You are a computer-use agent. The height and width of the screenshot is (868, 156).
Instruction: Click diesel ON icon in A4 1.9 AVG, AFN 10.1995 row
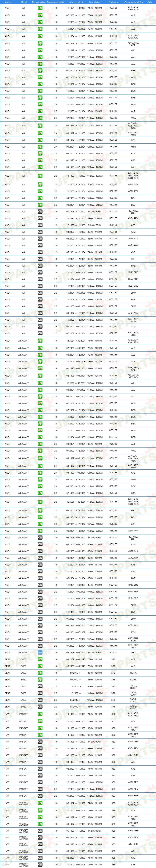point(40,218)
